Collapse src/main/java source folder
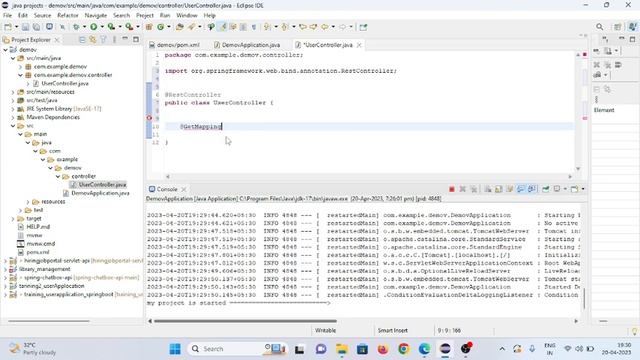Image resolution: width=640 pixels, height=360 pixels. pyautogui.click(x=13, y=58)
